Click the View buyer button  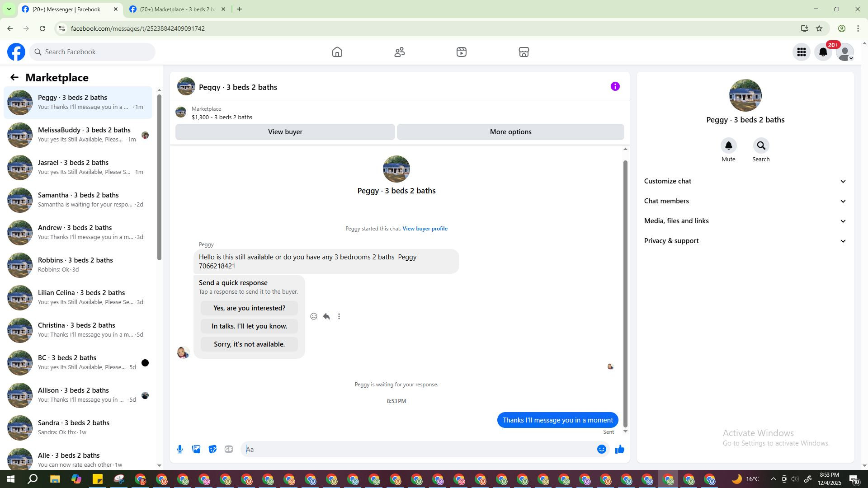coord(285,132)
